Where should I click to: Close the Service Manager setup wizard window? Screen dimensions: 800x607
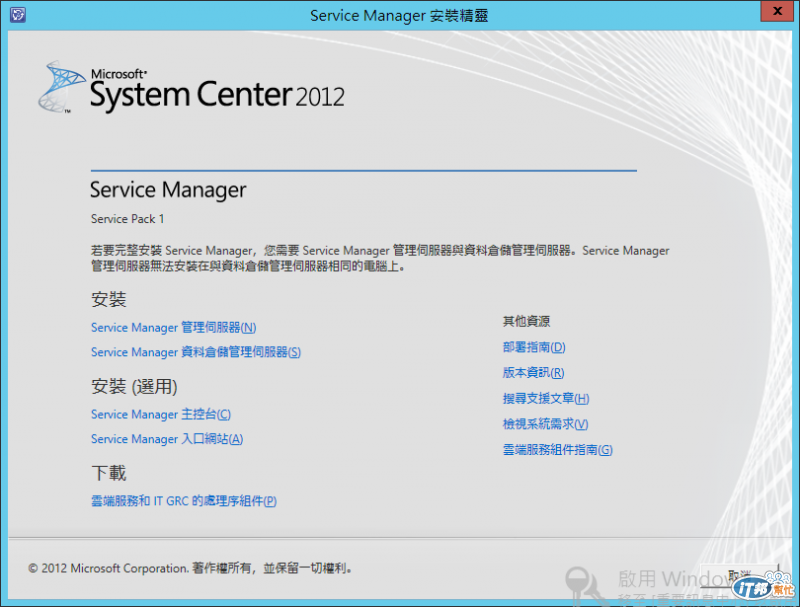coord(777,11)
